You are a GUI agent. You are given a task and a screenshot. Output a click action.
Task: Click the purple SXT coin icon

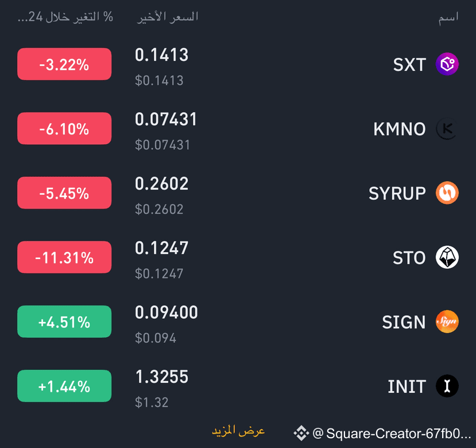(x=447, y=64)
